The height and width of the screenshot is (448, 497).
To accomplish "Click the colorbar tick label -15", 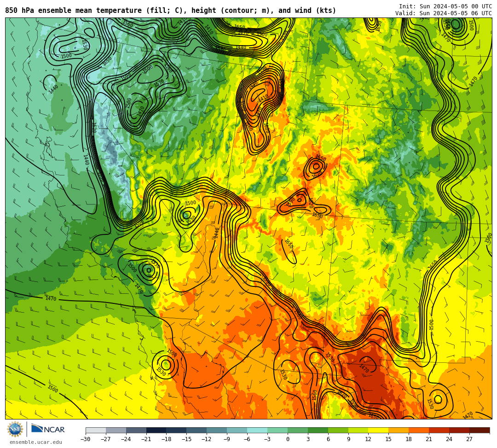I will point(187,439).
